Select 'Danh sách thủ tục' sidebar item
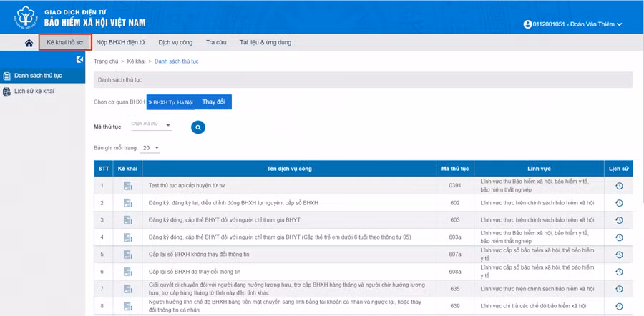This screenshot has height=316, width=644. [38, 76]
